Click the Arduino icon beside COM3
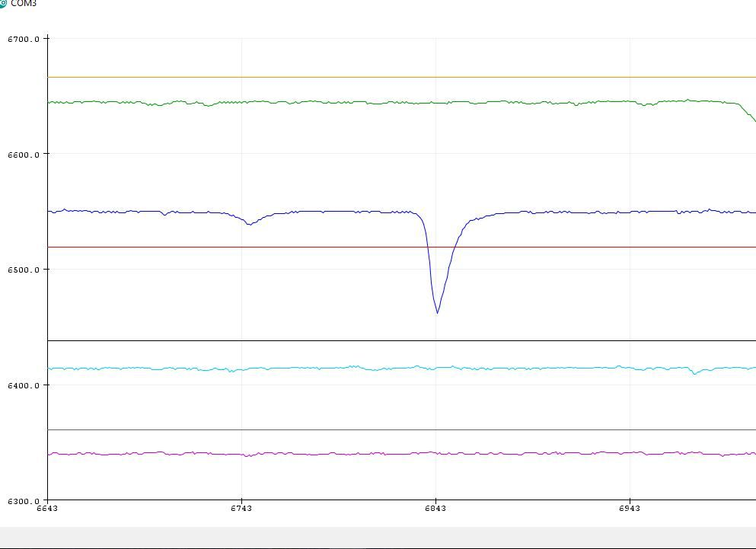The image size is (756, 549). pos(2,4)
